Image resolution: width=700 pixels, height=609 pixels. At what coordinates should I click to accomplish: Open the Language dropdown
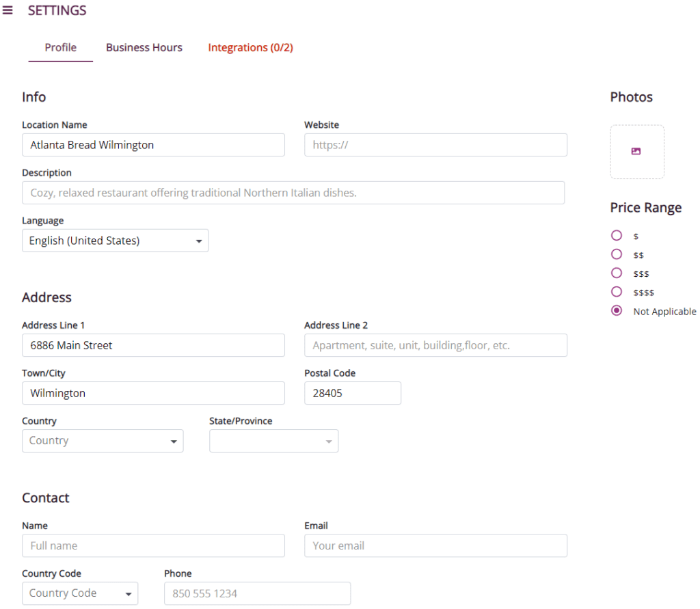[115, 241]
